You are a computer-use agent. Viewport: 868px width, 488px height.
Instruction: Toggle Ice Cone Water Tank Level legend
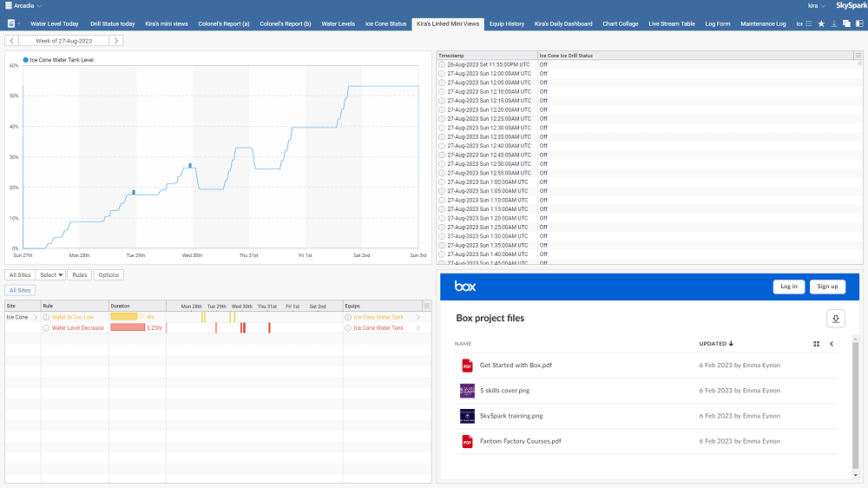click(x=58, y=60)
